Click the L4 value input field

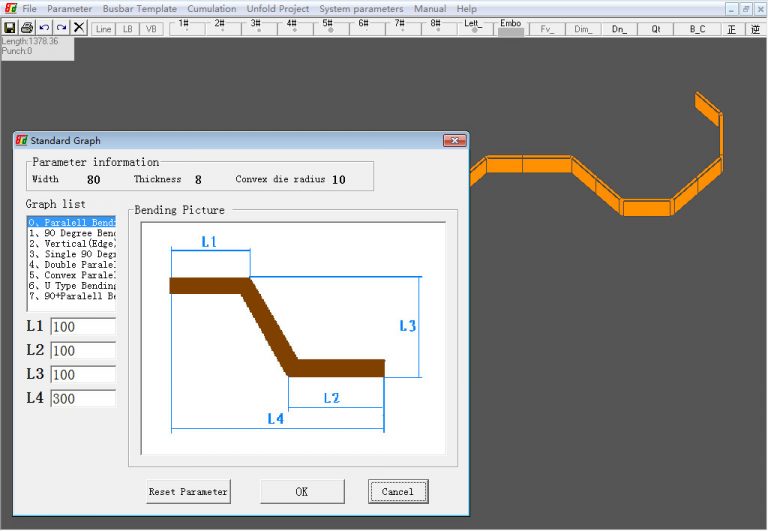[83, 399]
